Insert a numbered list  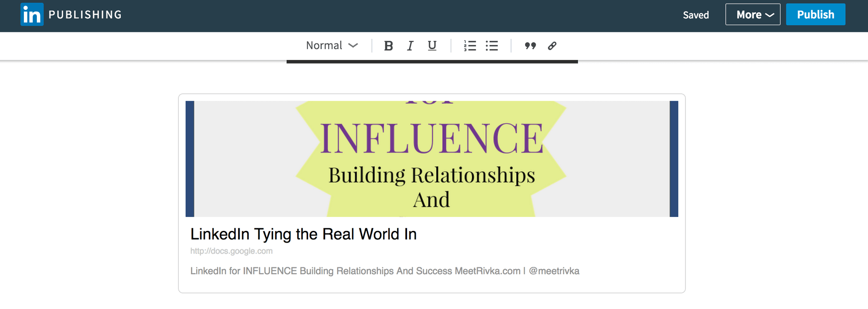(x=470, y=46)
